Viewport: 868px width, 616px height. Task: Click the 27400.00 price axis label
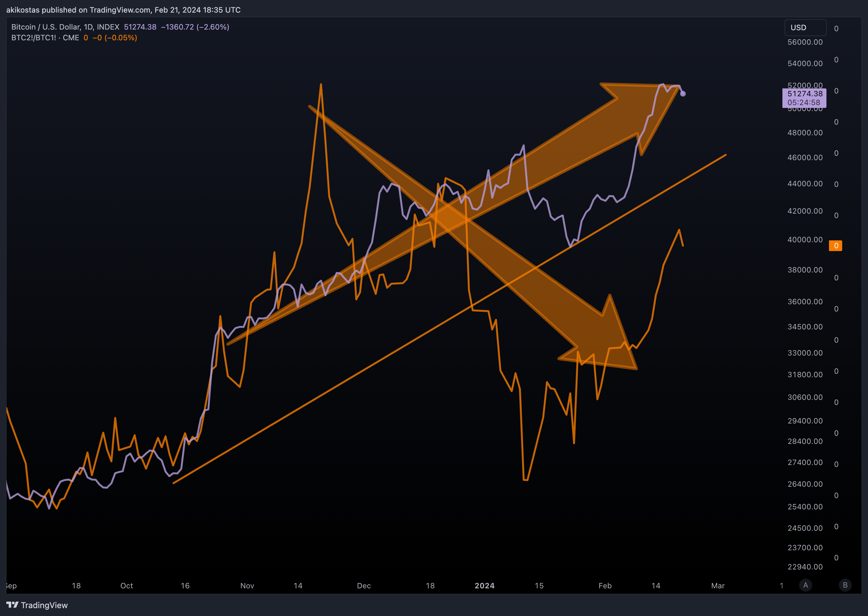(805, 462)
